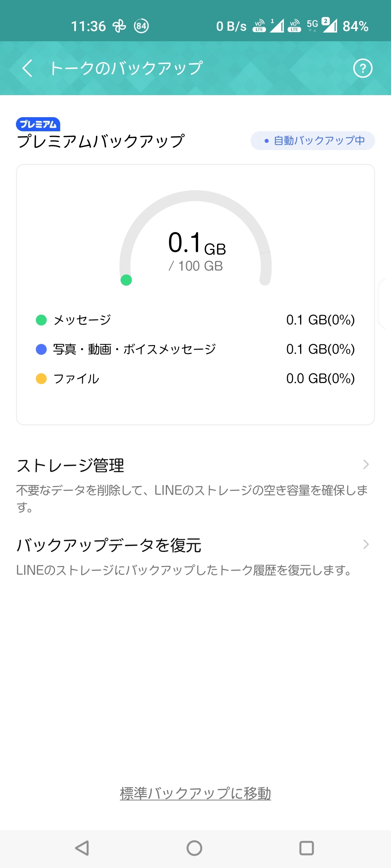Open the help question mark icon
This screenshot has width=391, height=868.
tap(362, 68)
